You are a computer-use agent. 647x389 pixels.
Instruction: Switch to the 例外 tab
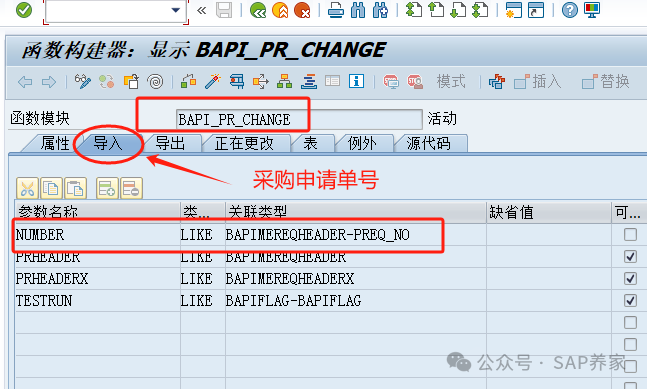(362, 144)
